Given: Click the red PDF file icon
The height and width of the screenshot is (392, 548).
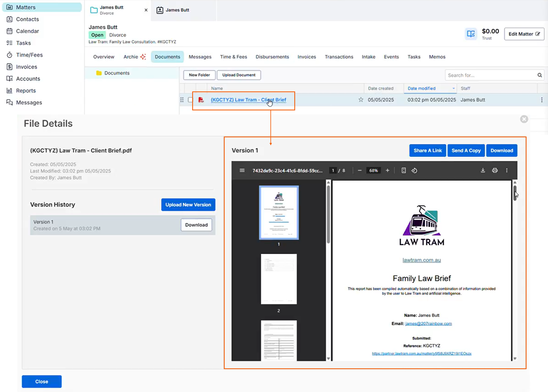Looking at the screenshot, I should coord(201,100).
